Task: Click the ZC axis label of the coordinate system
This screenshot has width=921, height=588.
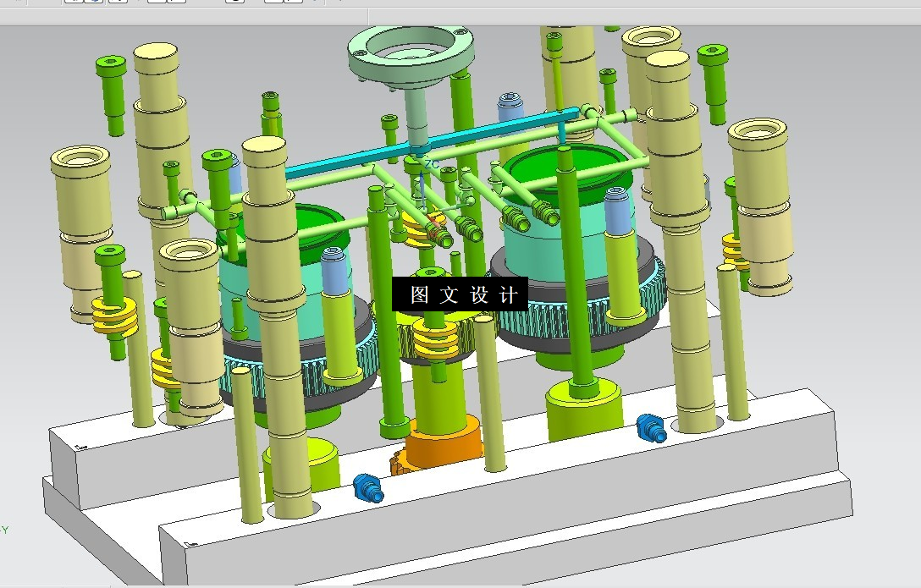Action: pos(432,164)
